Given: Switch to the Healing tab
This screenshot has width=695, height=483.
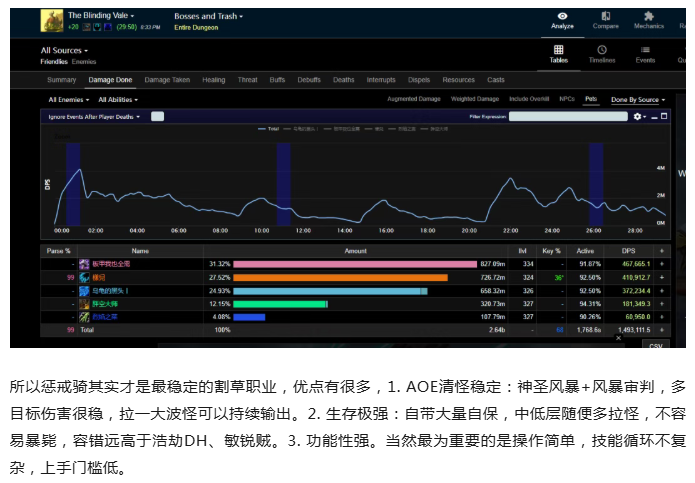Looking at the screenshot, I should point(214,80).
